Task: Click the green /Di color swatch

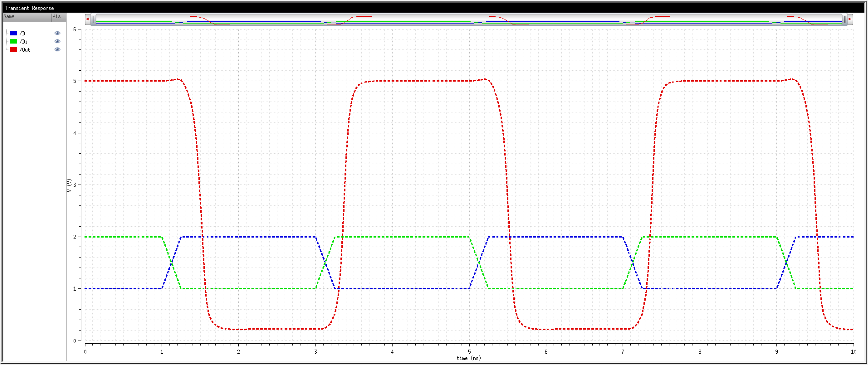Action: [x=14, y=41]
